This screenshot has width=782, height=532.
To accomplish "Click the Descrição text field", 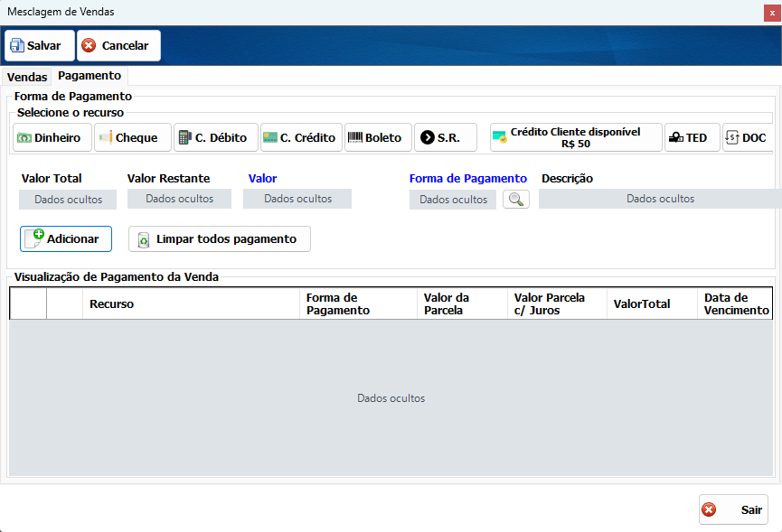I will pyautogui.click(x=660, y=199).
